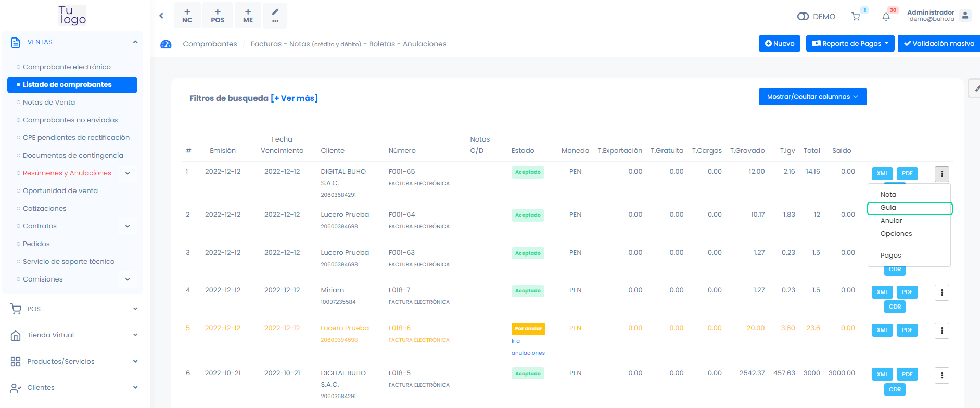980x408 pixels.
Task: Collapse sidebar with the left arrow
Action: coord(161,16)
